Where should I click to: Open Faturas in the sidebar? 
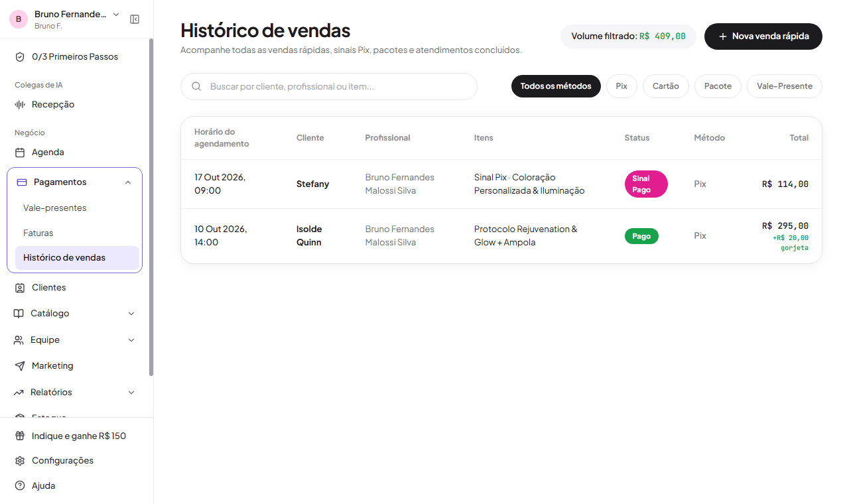pos(77,233)
